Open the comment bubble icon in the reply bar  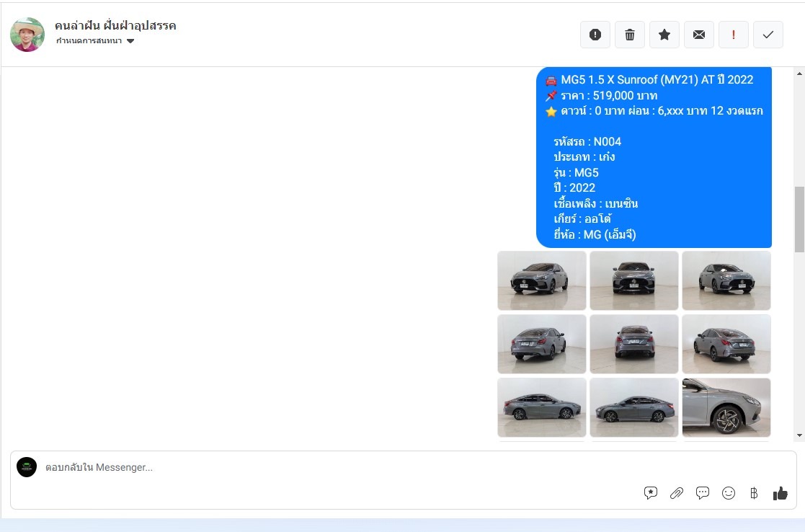click(x=703, y=493)
